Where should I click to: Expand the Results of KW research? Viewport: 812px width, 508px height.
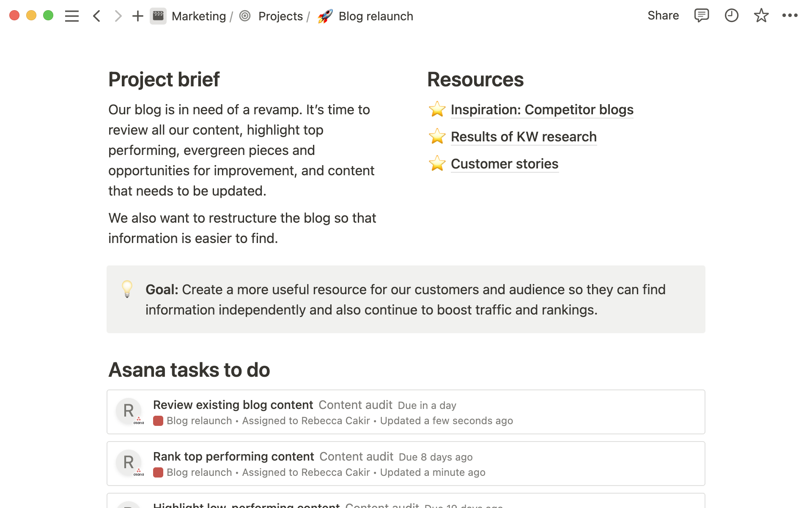[523, 137]
